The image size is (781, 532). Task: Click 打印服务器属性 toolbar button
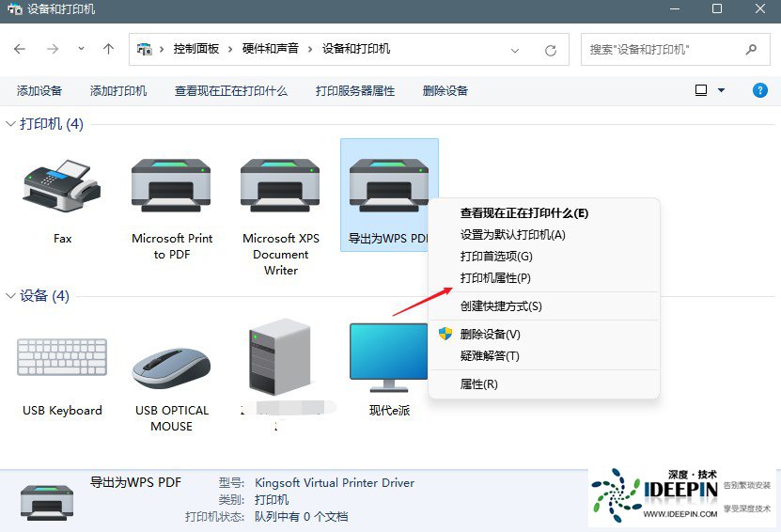coord(355,90)
